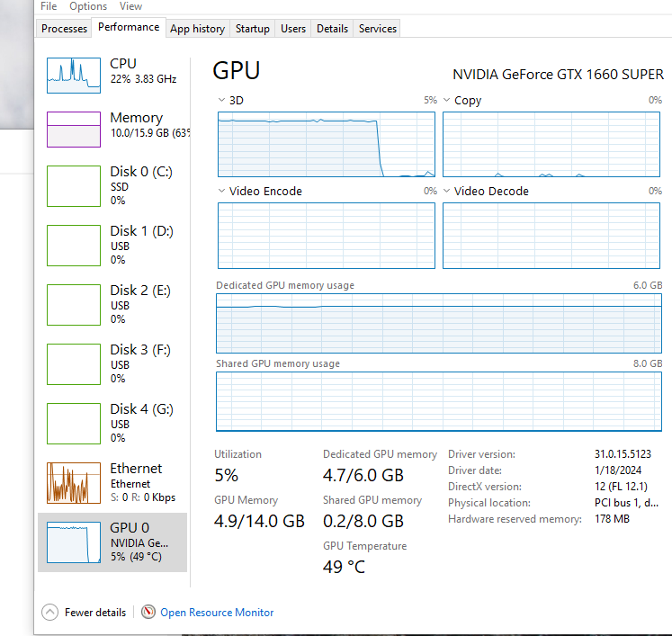Viewport: 672px width, 636px height.
Task: Click the driver version 31.0.15.5123 value
Action: click(623, 454)
